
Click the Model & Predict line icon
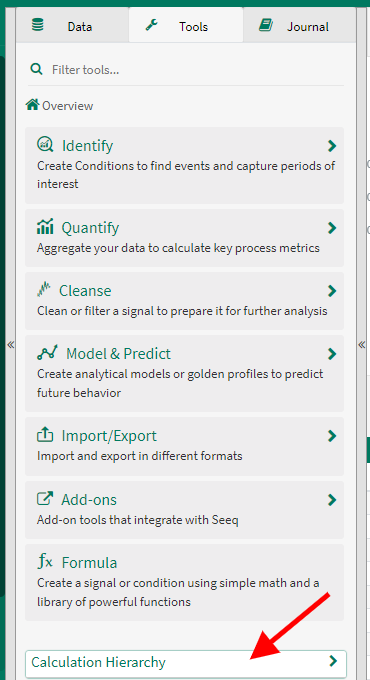tap(47, 353)
